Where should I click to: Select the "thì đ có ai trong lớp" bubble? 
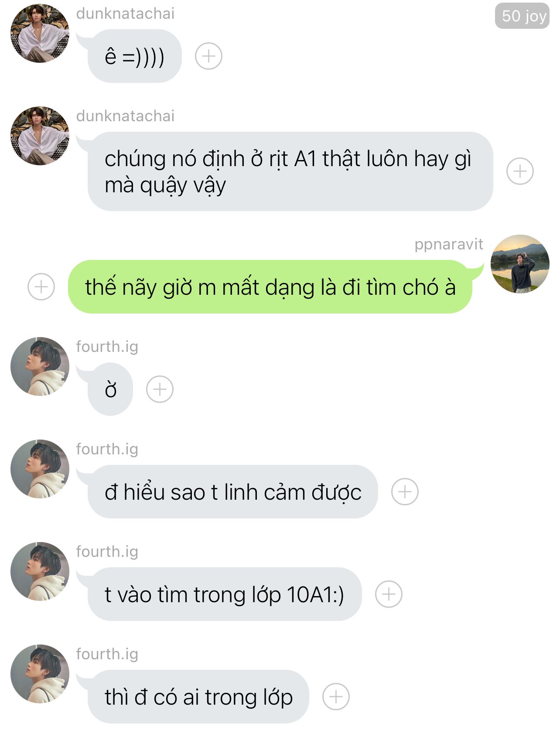coord(198,697)
